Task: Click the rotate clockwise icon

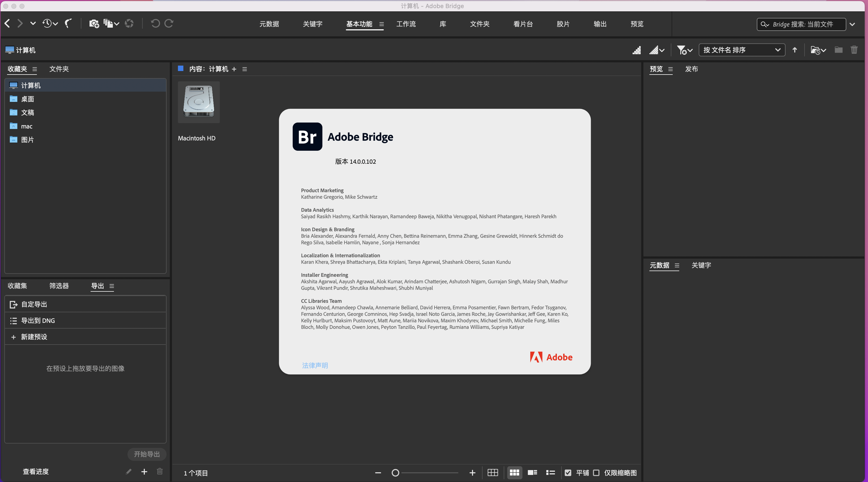Action: [x=169, y=24]
